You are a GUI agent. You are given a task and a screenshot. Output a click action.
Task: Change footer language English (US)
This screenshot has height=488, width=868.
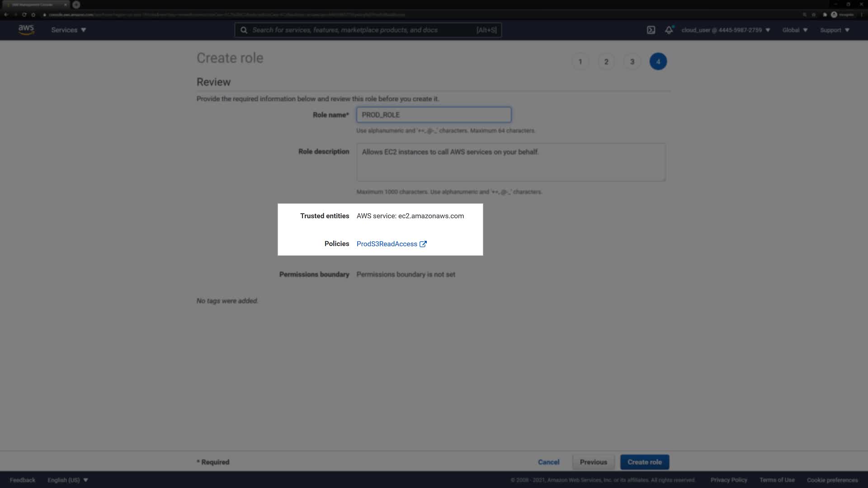pos(67,480)
